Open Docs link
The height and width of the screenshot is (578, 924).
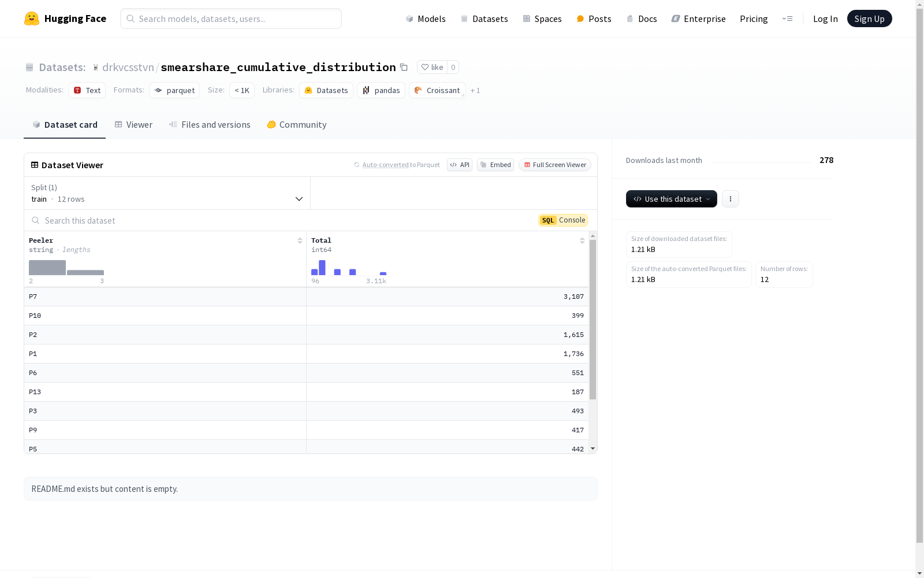642,18
